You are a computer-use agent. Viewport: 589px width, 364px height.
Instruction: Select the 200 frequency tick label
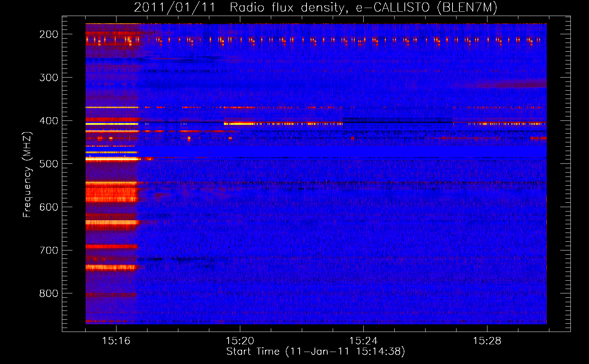click(x=49, y=34)
